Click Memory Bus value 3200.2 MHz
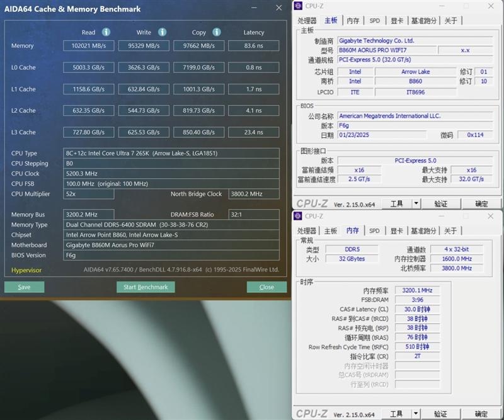504x420 pixels. pos(89,214)
